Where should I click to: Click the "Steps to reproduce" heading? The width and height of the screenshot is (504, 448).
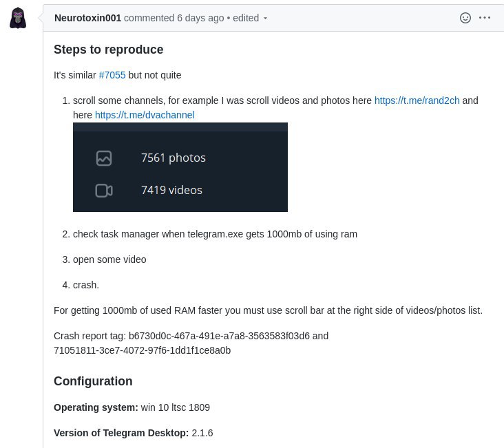[x=108, y=50]
